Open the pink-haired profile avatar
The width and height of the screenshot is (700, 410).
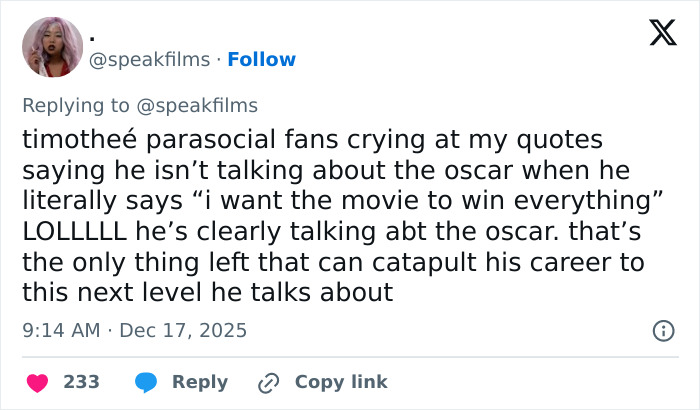click(x=52, y=47)
